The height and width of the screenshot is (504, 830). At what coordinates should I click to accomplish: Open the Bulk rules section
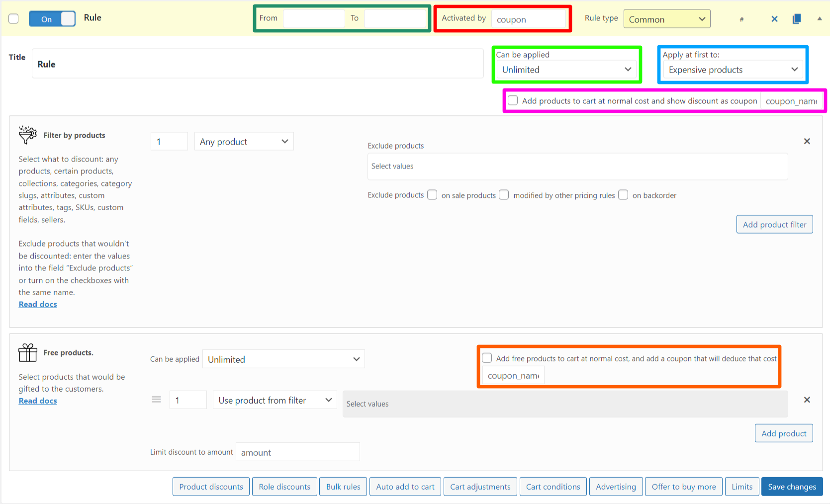point(343,487)
